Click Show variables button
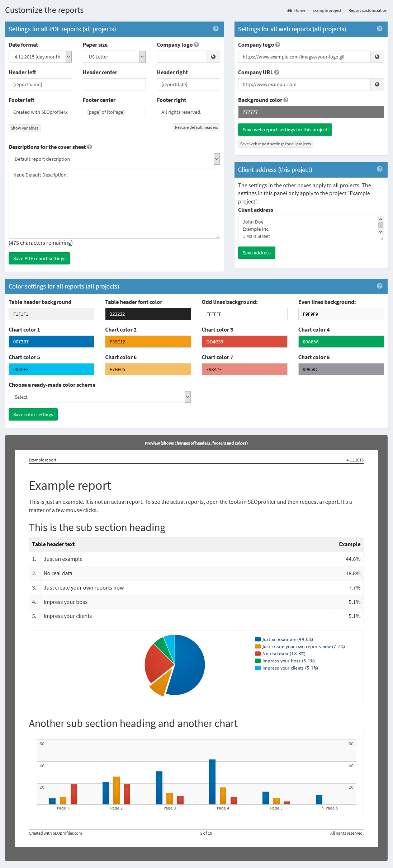Screen dimensions: 393x868 [x=24, y=128]
